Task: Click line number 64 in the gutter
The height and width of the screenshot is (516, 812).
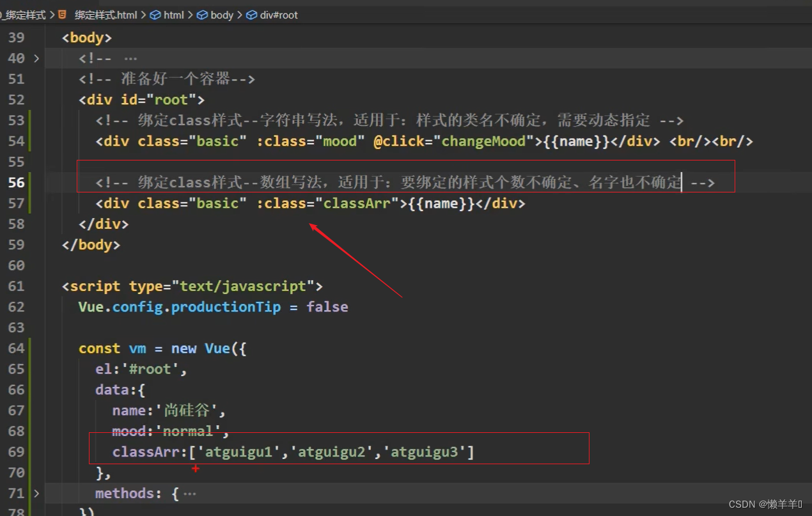Action: [x=17, y=348]
